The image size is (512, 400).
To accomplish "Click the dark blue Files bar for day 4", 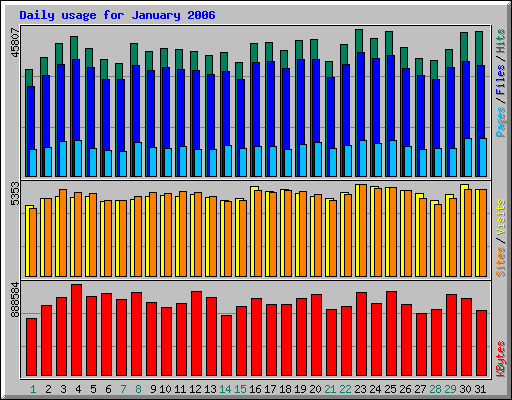I will (76, 100).
